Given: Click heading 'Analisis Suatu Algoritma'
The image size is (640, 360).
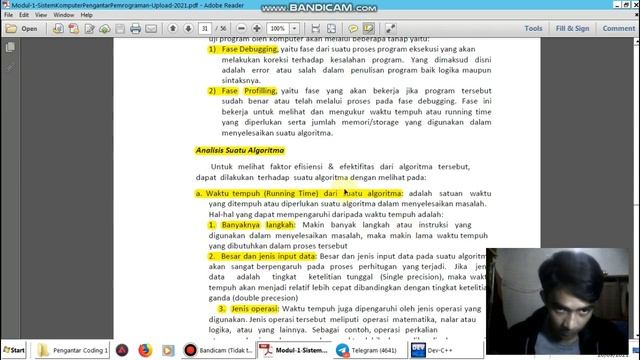Looking at the screenshot, I should [x=240, y=150].
